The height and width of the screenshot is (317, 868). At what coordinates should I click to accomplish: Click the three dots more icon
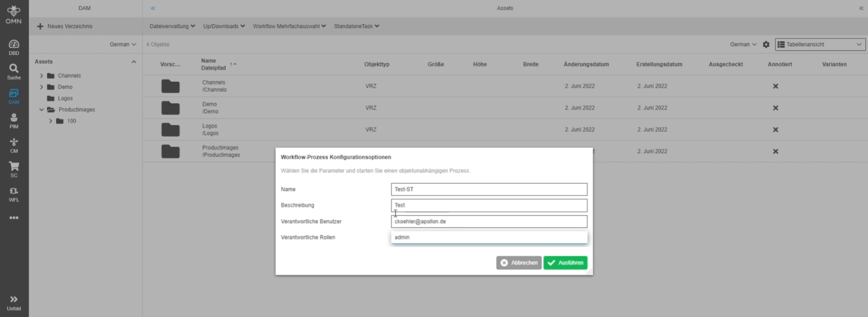tap(14, 218)
